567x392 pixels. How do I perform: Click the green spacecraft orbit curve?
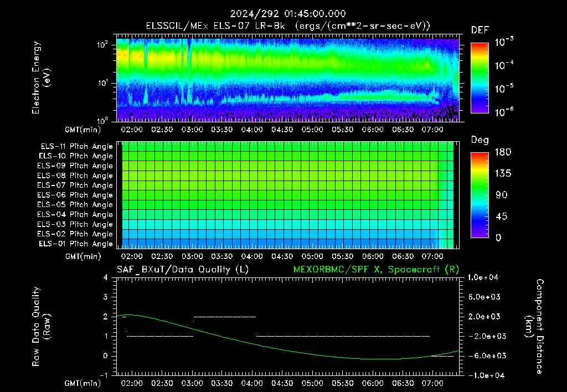point(253,344)
